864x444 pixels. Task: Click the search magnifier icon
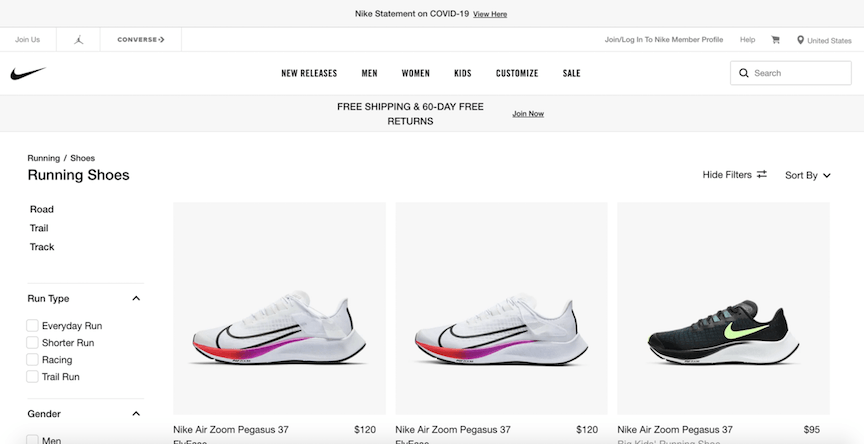pyautogui.click(x=743, y=73)
